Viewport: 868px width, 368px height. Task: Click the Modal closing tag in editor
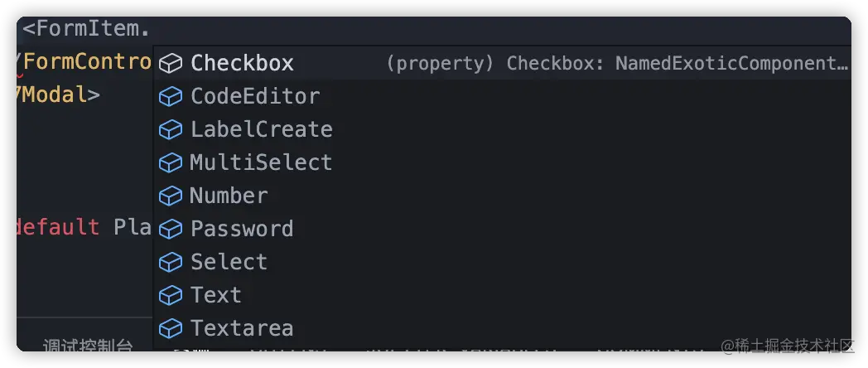58,95
